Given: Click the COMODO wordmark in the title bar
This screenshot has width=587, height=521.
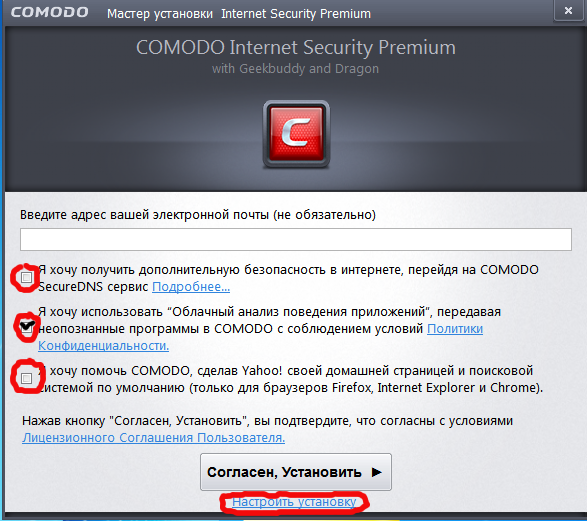Looking at the screenshot, I should click(49, 12).
